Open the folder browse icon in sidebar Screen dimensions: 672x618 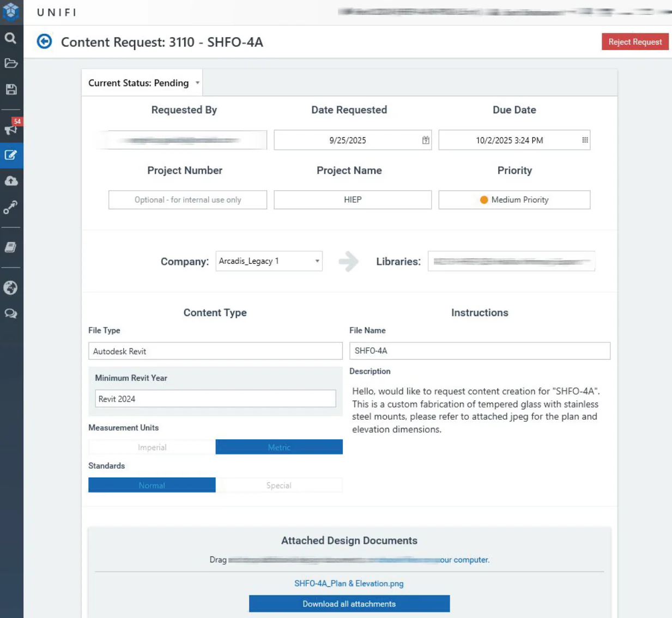click(11, 63)
